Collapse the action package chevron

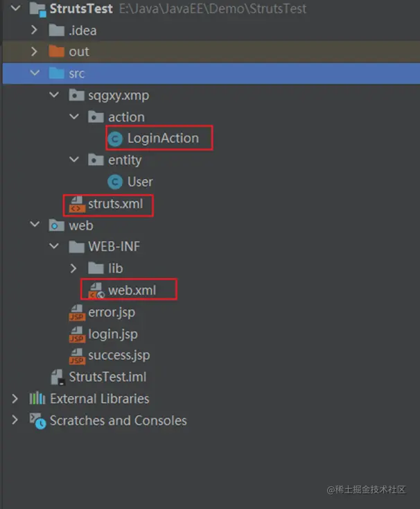(x=74, y=117)
